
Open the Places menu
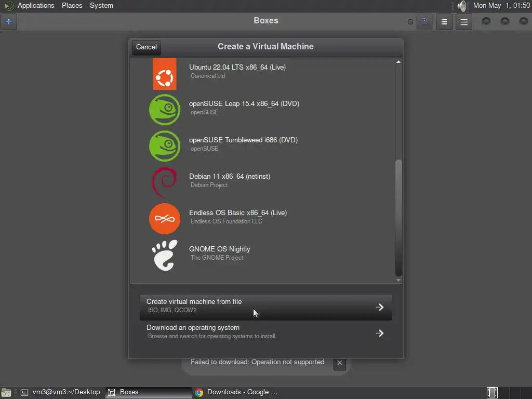coord(72,6)
